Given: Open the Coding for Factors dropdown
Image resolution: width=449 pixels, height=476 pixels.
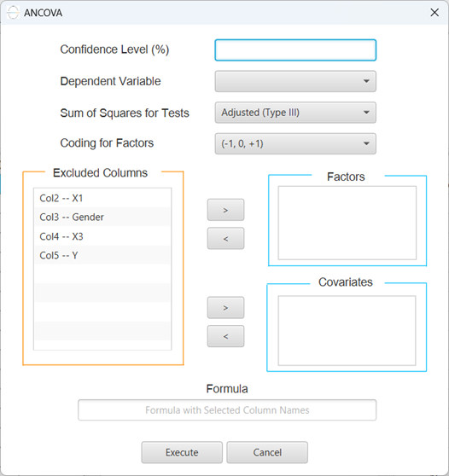Looking at the screenshot, I should (x=295, y=143).
